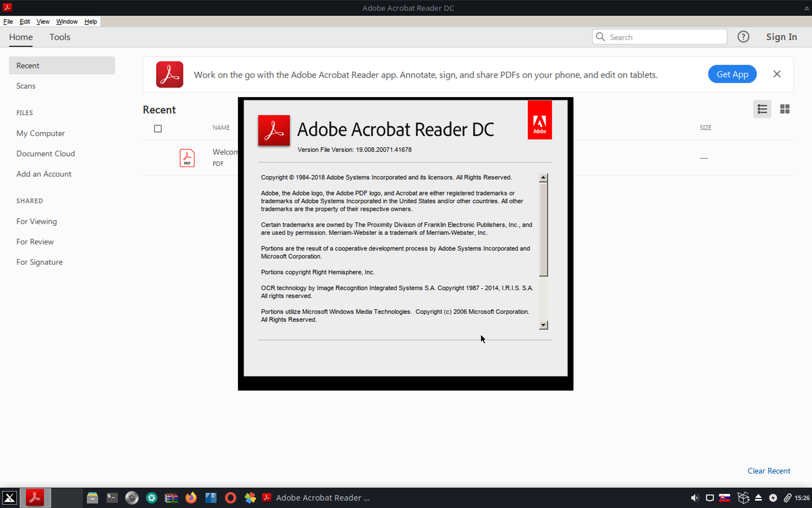Launch Firefox from the taskbar
This screenshot has width=812, height=508.
191,498
